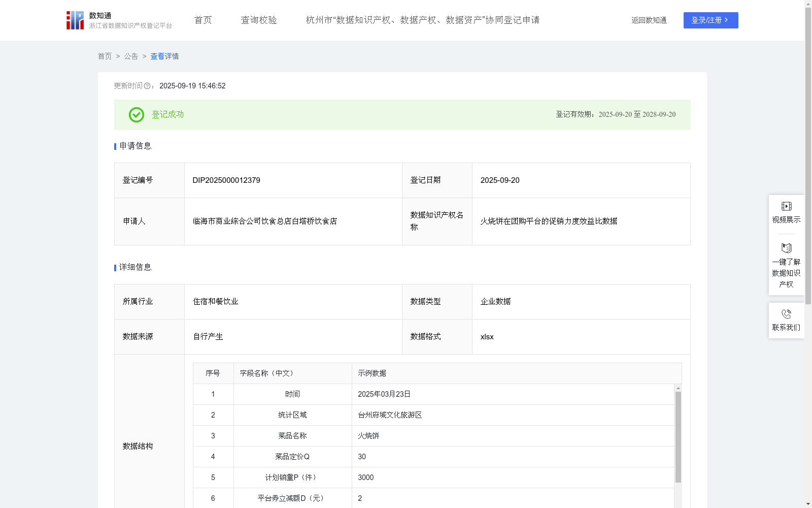Click the 详细信息 section heading
Screen dimensions: 812x508
(x=136, y=268)
